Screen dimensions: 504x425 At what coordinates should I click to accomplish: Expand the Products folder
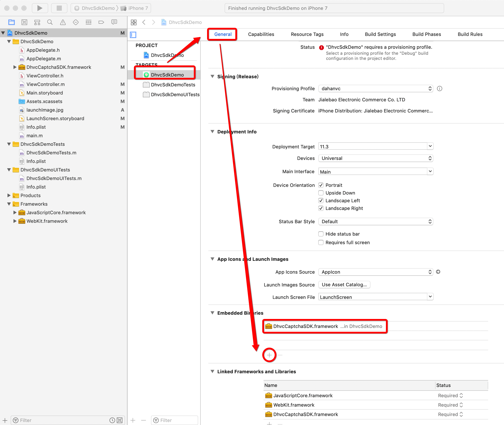click(9, 195)
